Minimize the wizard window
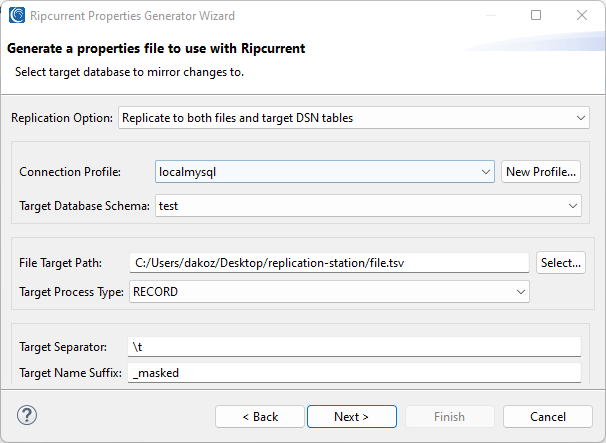 490,15
